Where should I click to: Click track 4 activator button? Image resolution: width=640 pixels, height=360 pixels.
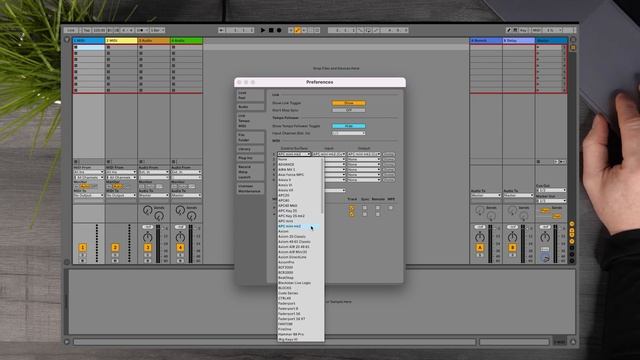[x=180, y=247]
